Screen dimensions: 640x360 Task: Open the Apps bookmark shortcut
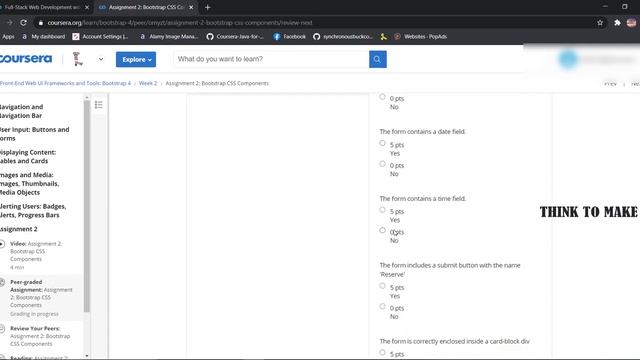[7, 37]
